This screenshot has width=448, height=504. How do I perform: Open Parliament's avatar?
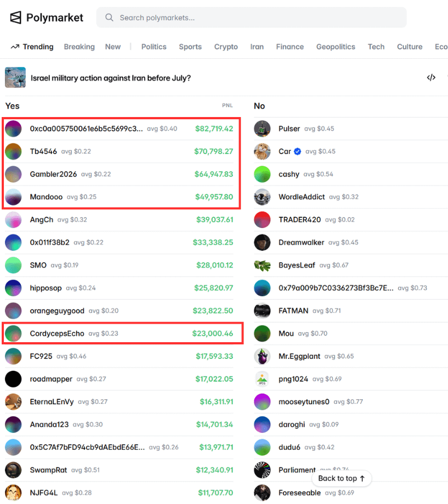(x=262, y=470)
